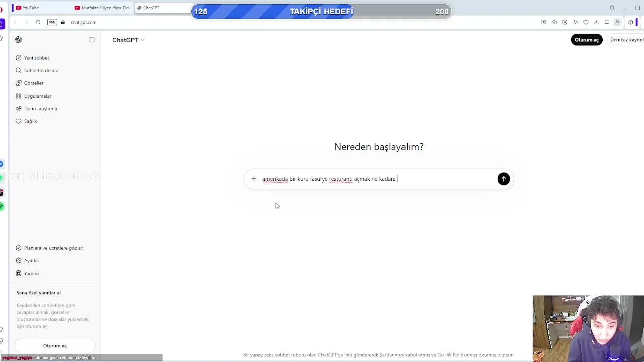Click the Sana özel yanıtlar al text

click(38, 293)
